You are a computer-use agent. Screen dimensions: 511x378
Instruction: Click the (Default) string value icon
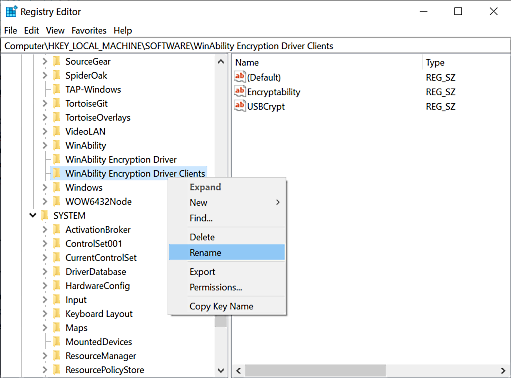point(240,77)
